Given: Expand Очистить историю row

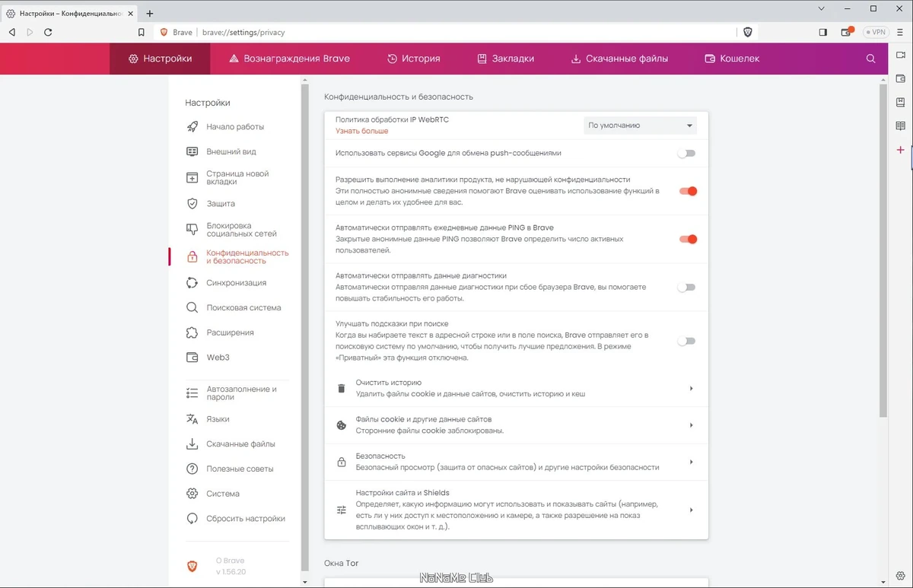Looking at the screenshot, I should point(516,388).
